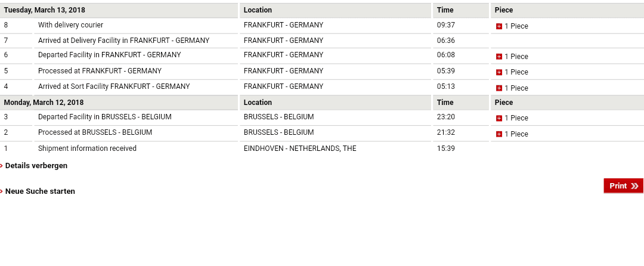Expand piece details for Departed Facility in FRANKFURT

tap(499, 57)
